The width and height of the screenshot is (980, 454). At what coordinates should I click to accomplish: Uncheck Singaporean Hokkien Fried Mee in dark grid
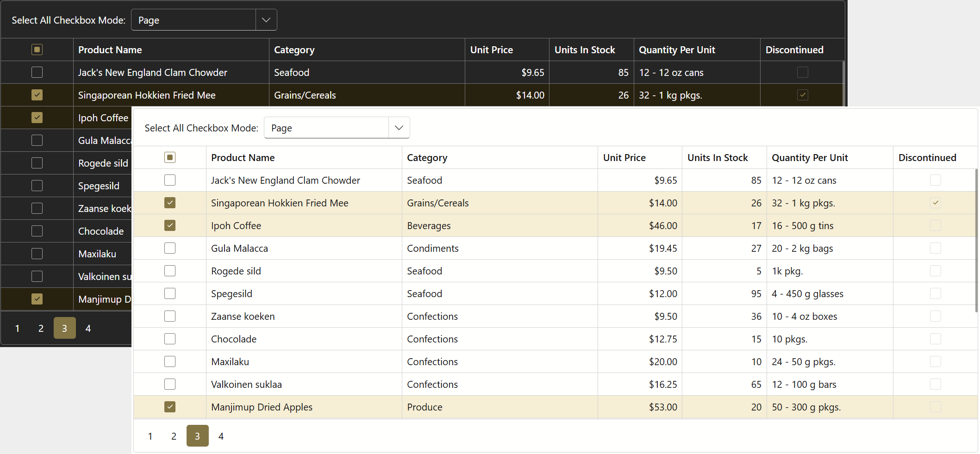pos(37,95)
